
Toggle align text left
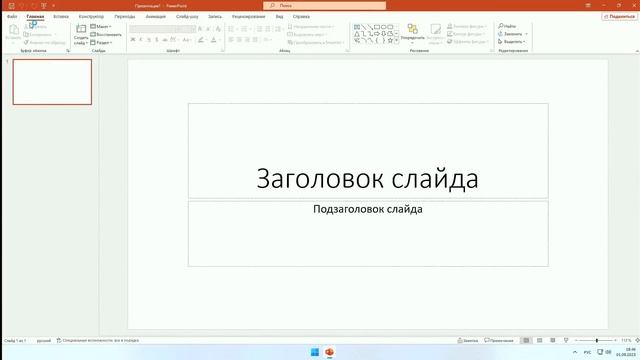pos(231,40)
